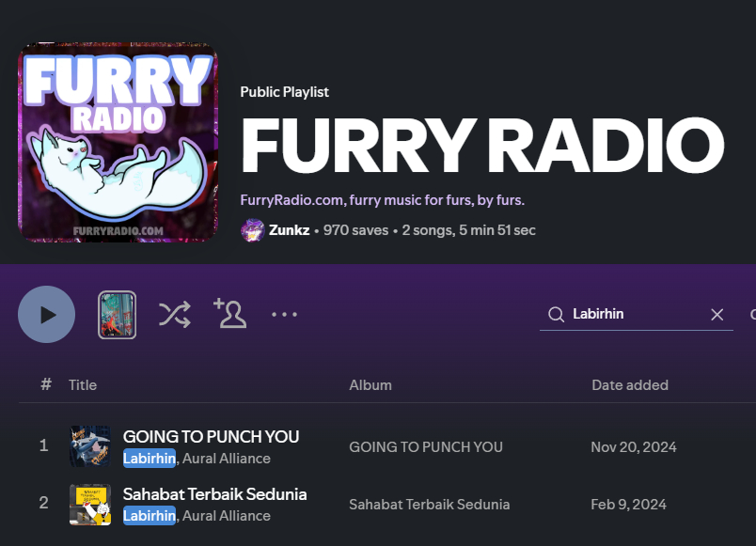Click the Sahabat Terbaik Sedunia song title
The height and width of the screenshot is (546, 756).
click(x=214, y=494)
